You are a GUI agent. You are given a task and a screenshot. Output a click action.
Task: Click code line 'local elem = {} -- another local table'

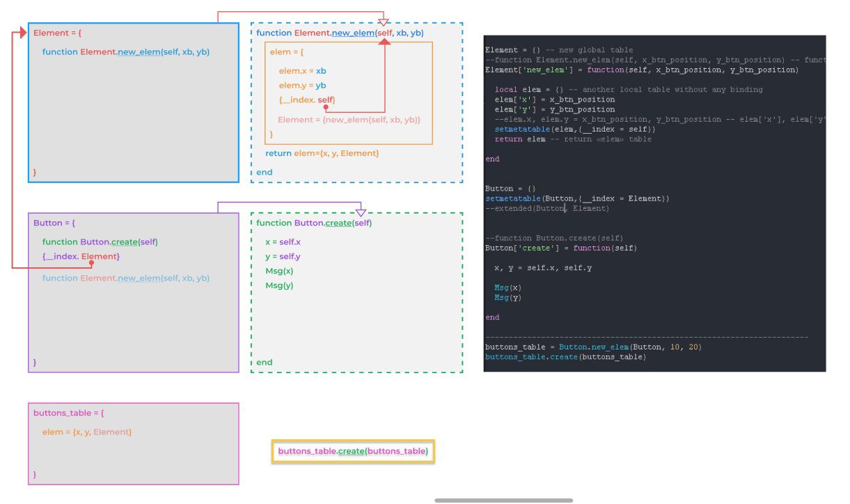pyautogui.click(x=629, y=90)
